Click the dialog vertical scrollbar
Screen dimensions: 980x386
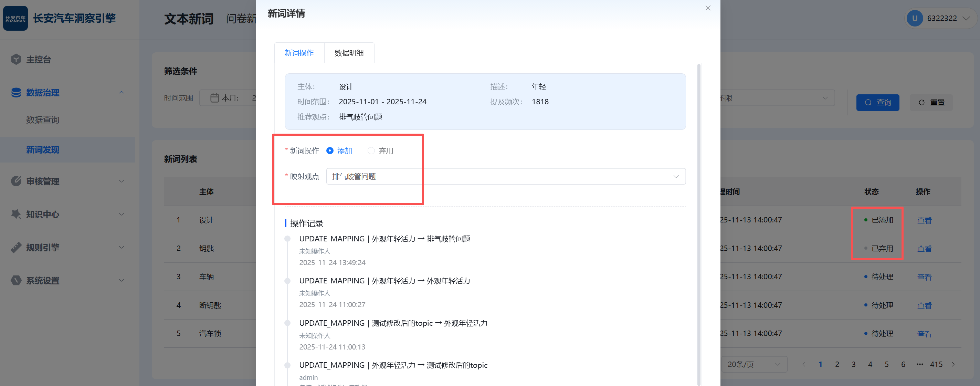[x=699, y=225]
